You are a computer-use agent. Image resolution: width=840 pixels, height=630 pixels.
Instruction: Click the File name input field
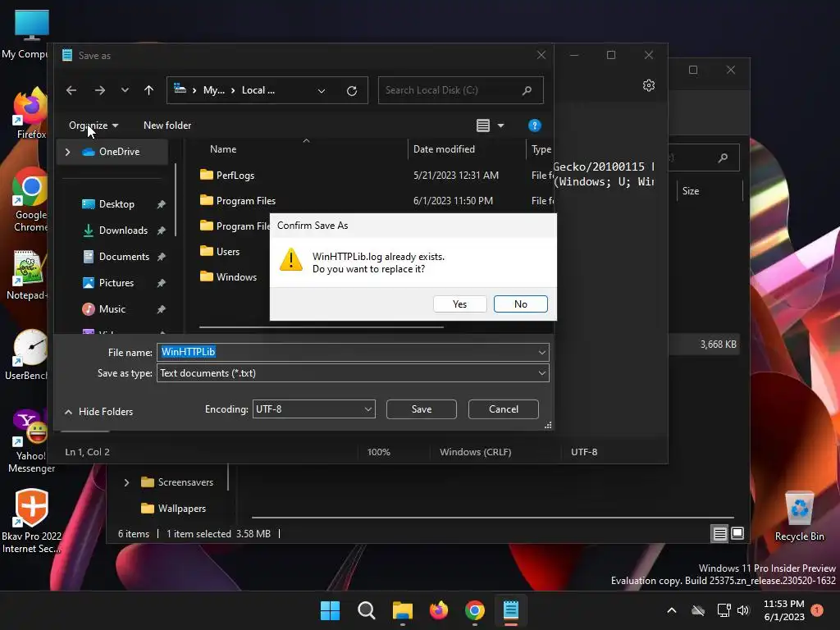(353, 352)
